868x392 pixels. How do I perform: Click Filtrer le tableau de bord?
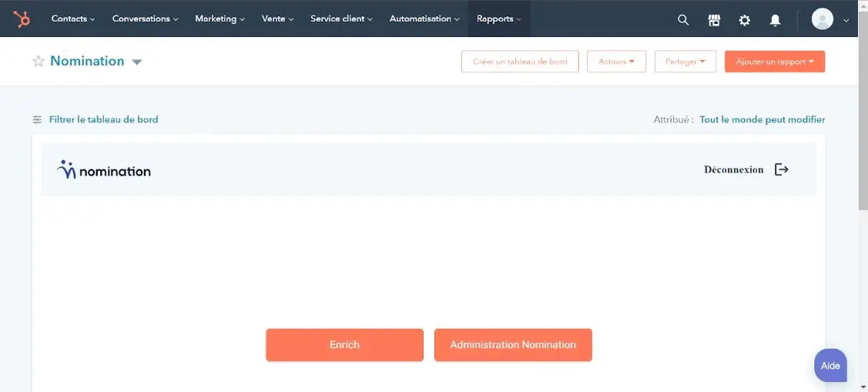tap(103, 119)
